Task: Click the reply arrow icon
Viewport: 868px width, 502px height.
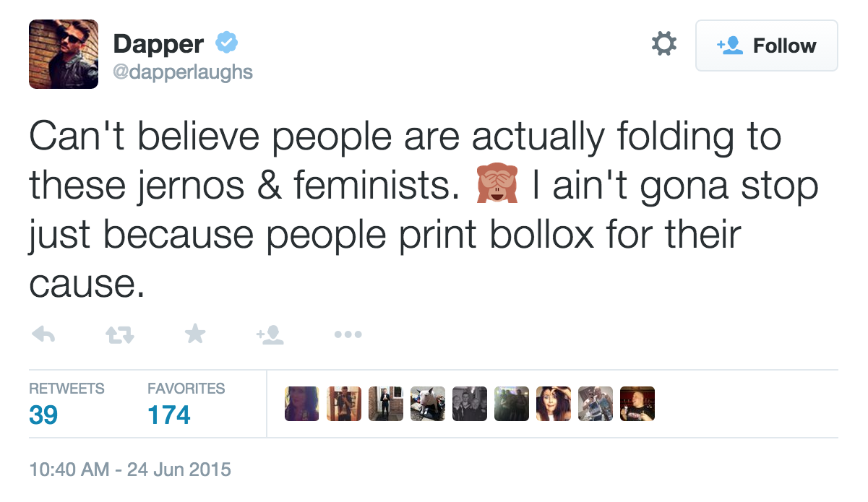Action: click(x=44, y=334)
